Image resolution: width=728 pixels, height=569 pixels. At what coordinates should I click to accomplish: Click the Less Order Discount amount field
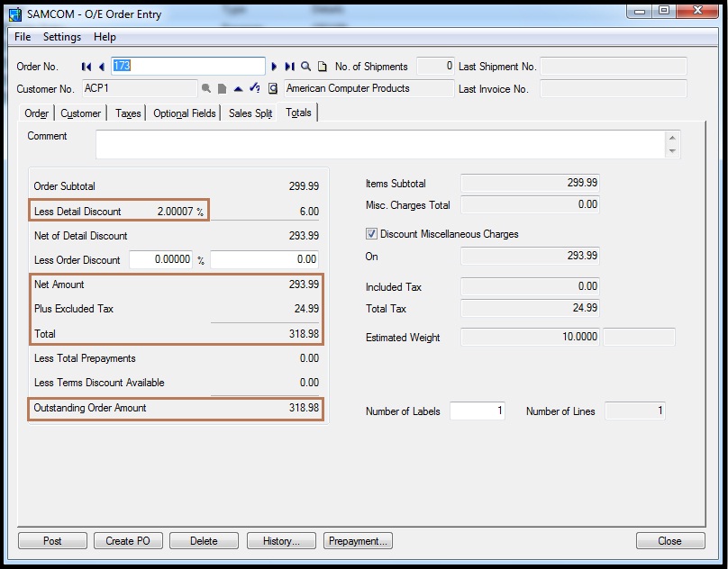point(265,259)
